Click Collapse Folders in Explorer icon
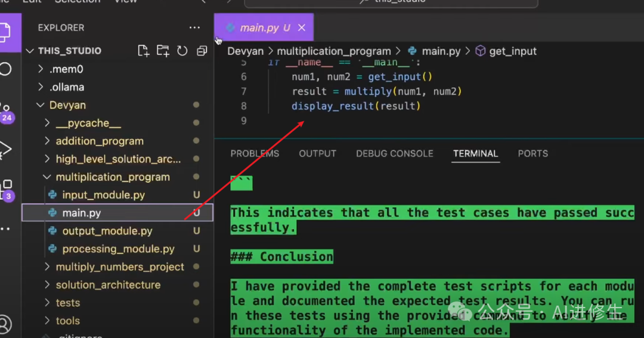644x338 pixels. (202, 51)
